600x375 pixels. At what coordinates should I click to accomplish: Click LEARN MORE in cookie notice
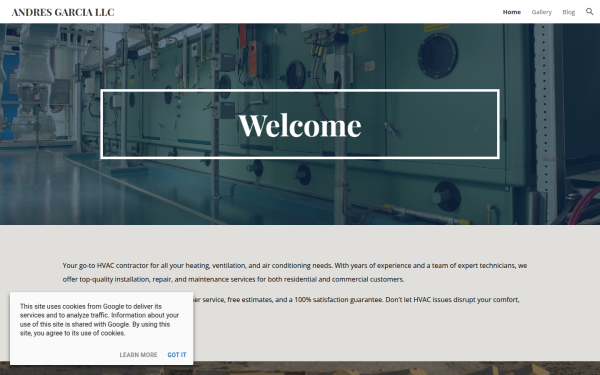pyautogui.click(x=138, y=355)
